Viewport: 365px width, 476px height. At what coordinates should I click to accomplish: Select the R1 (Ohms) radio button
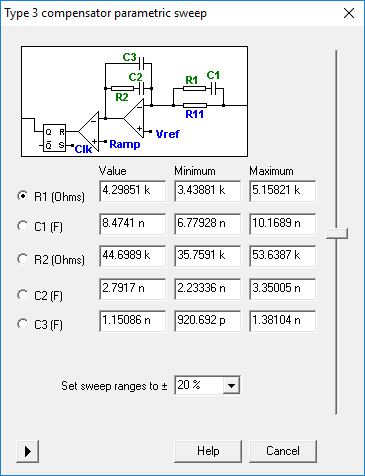pyautogui.click(x=50, y=196)
